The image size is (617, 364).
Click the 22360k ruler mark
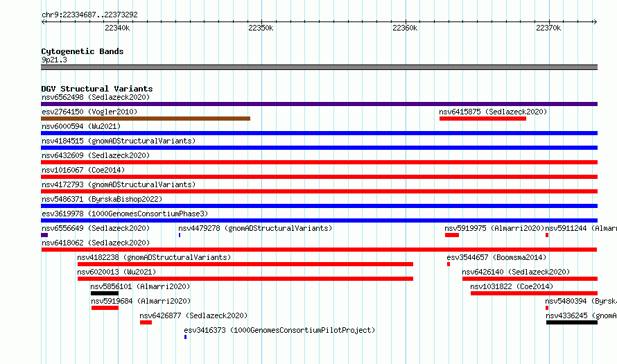click(x=405, y=28)
